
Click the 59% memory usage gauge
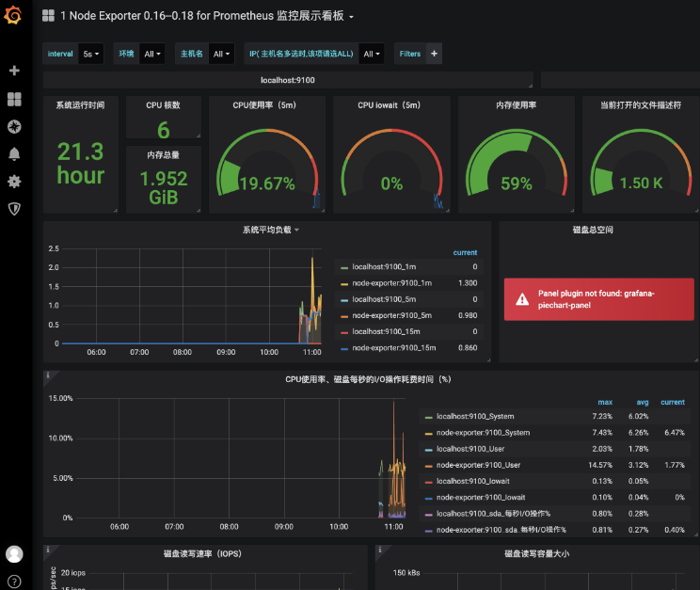coord(517,164)
